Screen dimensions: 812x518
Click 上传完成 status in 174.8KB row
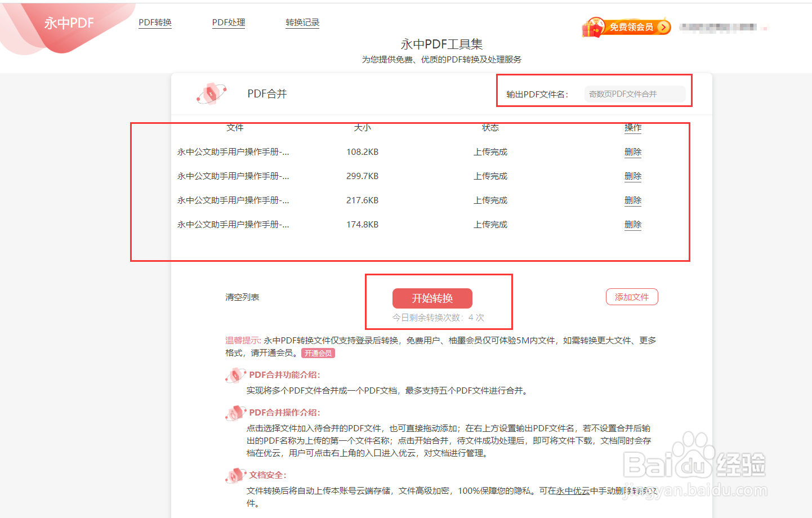490,225
